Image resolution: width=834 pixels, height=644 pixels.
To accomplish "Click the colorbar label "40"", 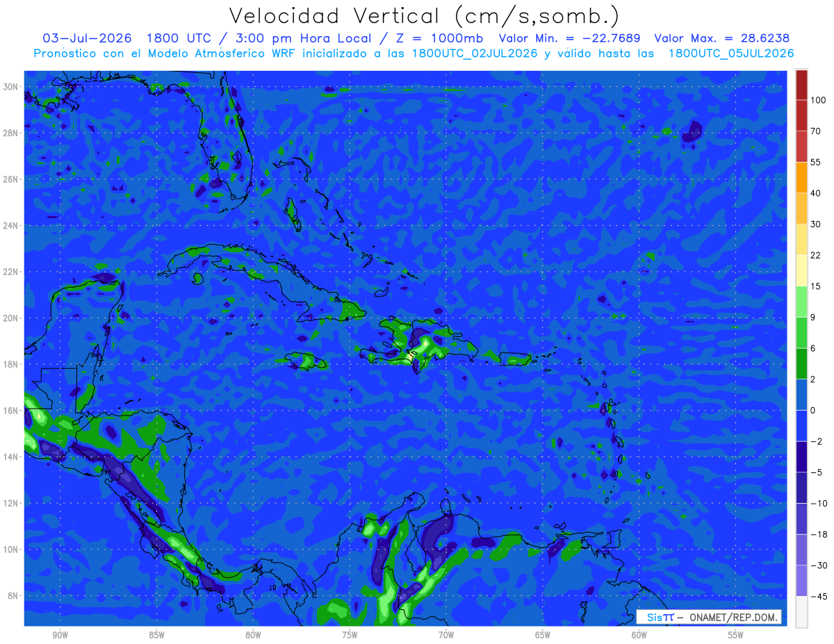I will [x=816, y=193].
